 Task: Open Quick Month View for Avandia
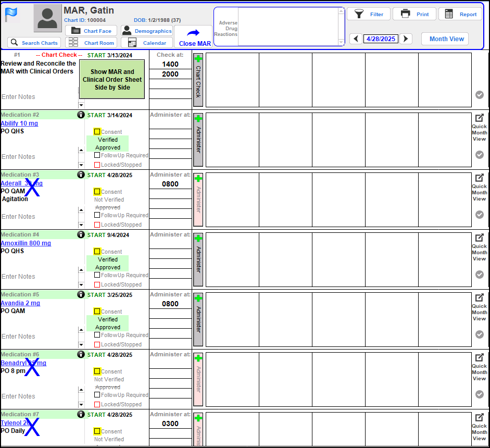[479, 307]
